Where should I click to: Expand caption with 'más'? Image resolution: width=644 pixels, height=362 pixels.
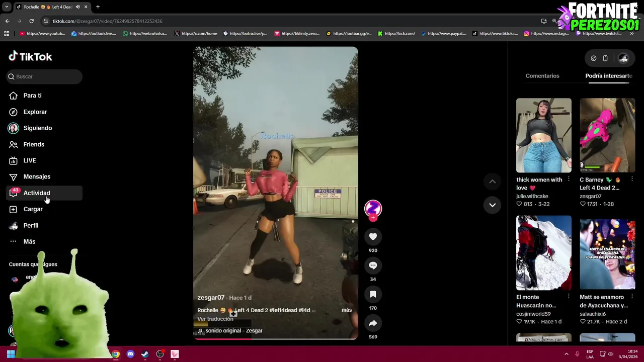coord(347,310)
